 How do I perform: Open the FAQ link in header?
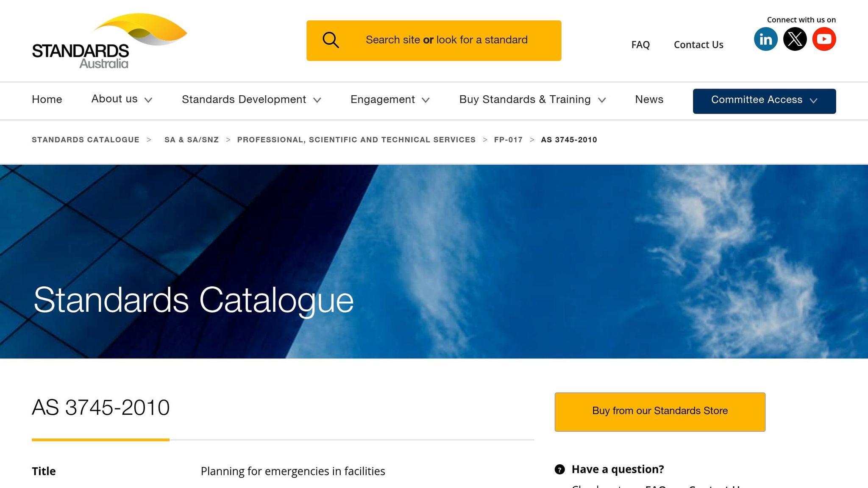click(640, 45)
